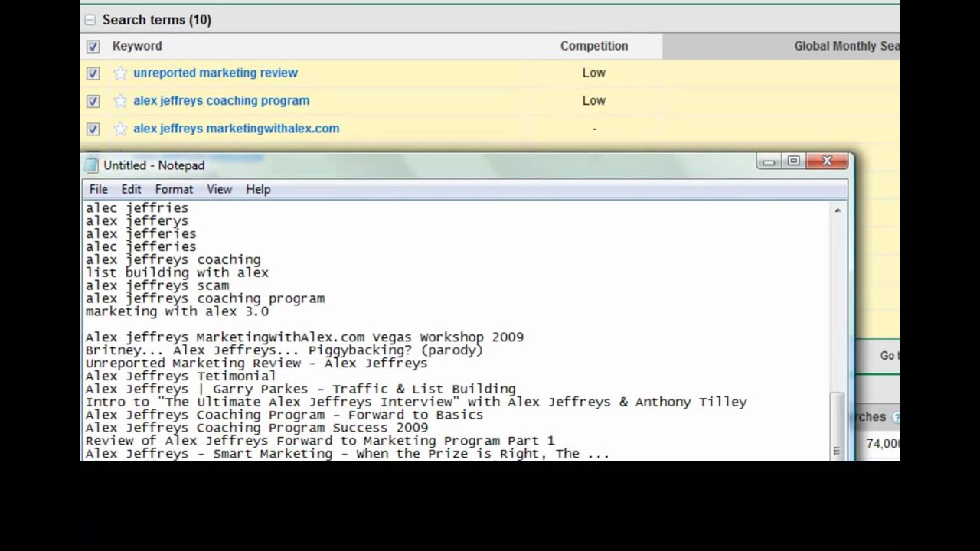Click the 'Forward to Basics' line
The width and height of the screenshot is (980, 551).
[284, 415]
